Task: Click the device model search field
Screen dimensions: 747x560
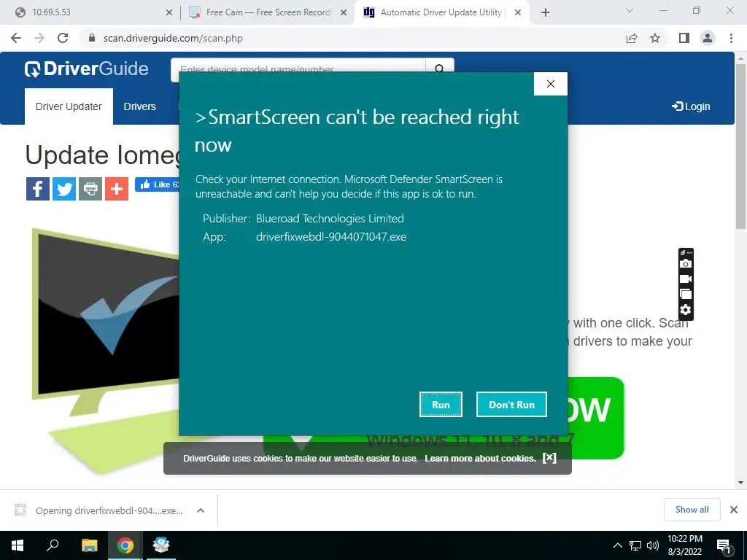Action: coord(298,69)
